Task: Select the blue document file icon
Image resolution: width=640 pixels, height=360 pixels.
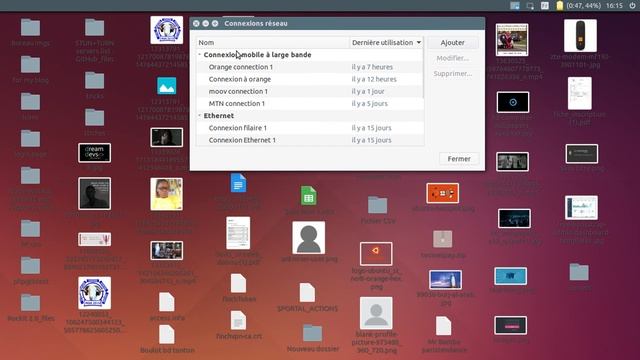Action: 238,183
